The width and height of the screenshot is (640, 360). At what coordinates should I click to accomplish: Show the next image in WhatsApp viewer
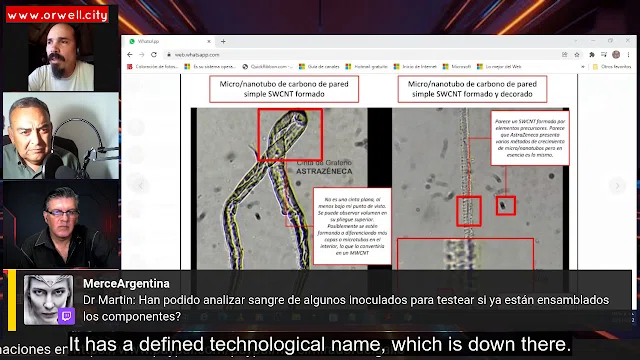click(617, 186)
